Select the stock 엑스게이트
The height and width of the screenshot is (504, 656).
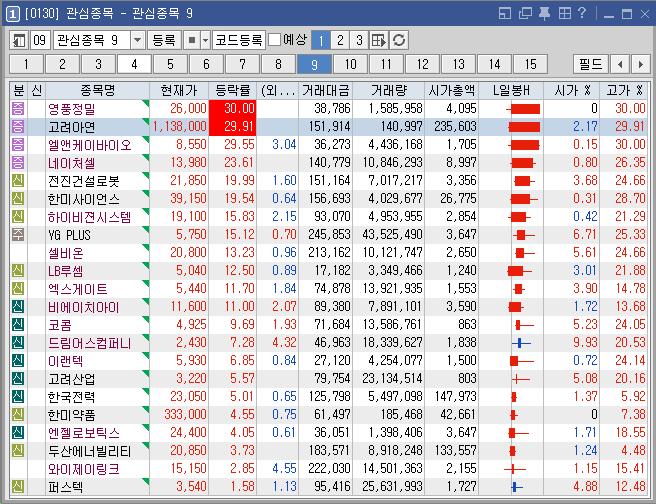click(77, 289)
